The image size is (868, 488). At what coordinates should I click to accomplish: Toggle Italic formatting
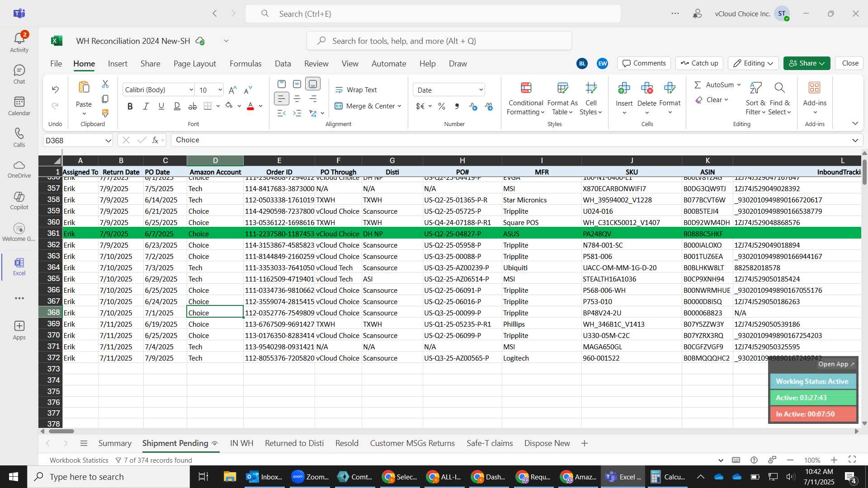coord(146,106)
